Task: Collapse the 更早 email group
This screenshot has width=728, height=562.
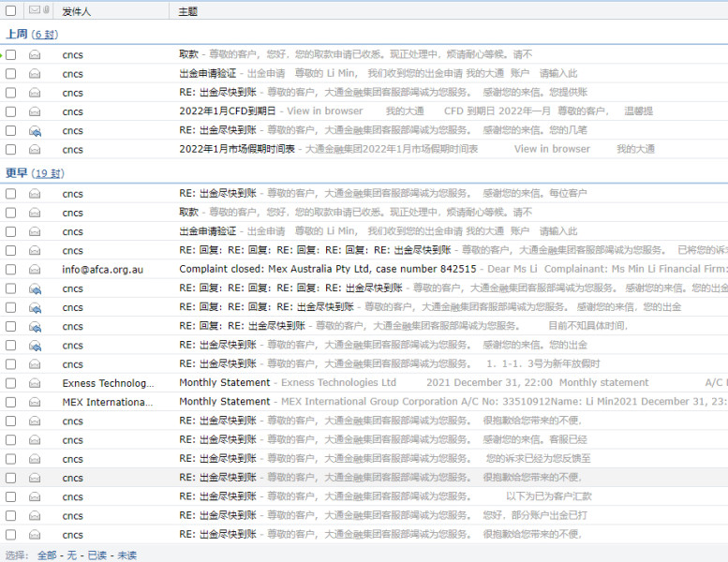Action: click(16, 173)
